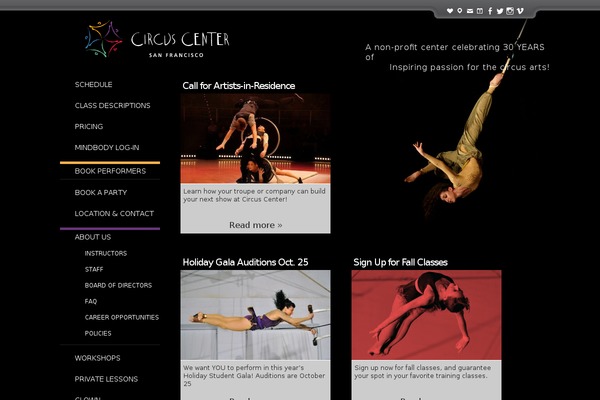The width and height of the screenshot is (600, 400).
Task: Open Board of Directors link
Action: coord(118,286)
